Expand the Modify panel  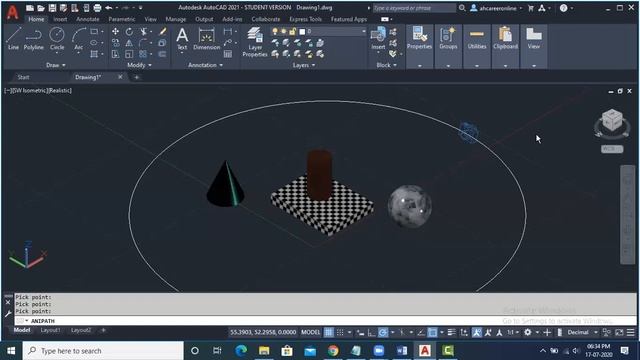coord(140,65)
